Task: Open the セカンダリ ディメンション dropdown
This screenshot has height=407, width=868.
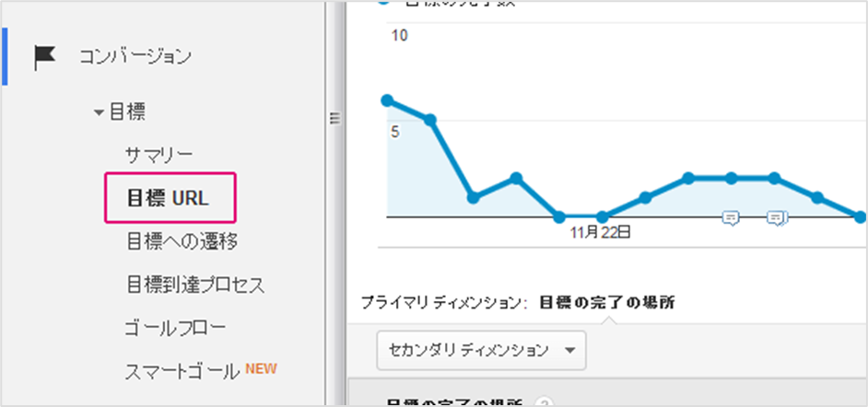Action: pos(481,350)
